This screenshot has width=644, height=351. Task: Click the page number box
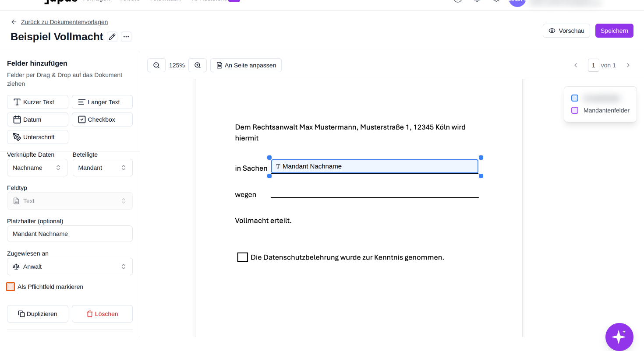point(594,65)
